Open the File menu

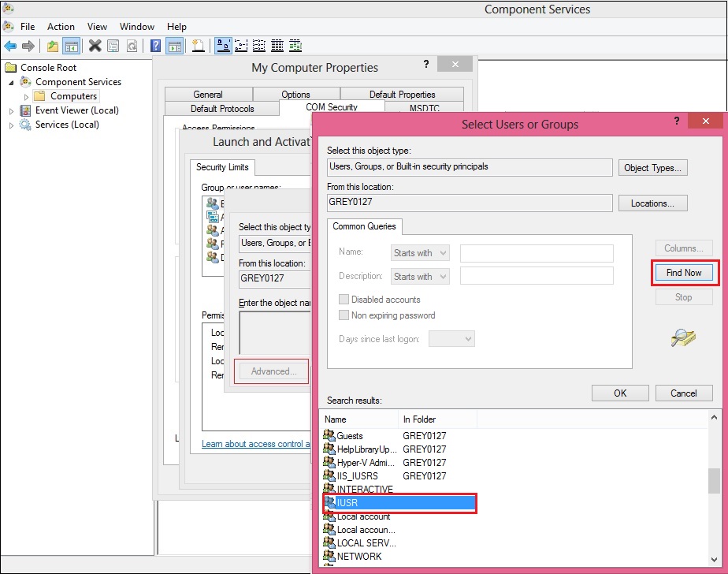pos(28,27)
